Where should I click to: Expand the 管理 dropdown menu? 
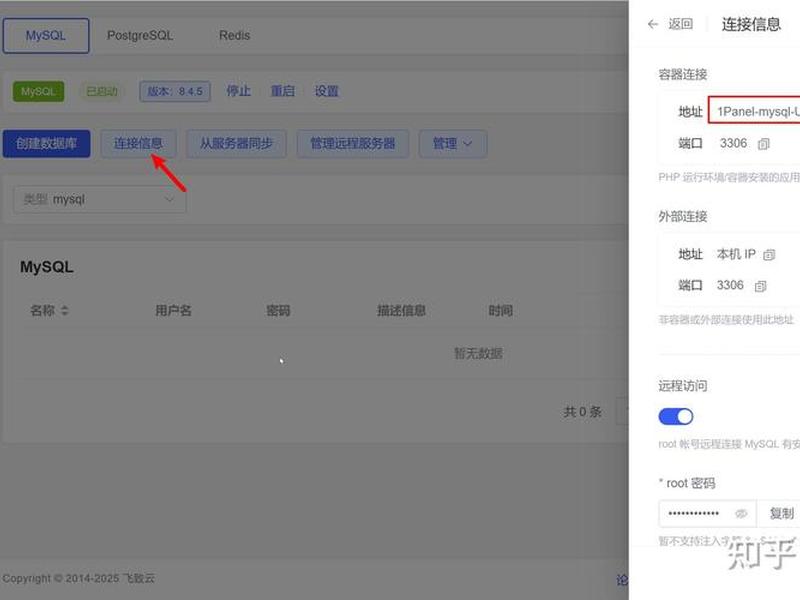click(x=453, y=143)
